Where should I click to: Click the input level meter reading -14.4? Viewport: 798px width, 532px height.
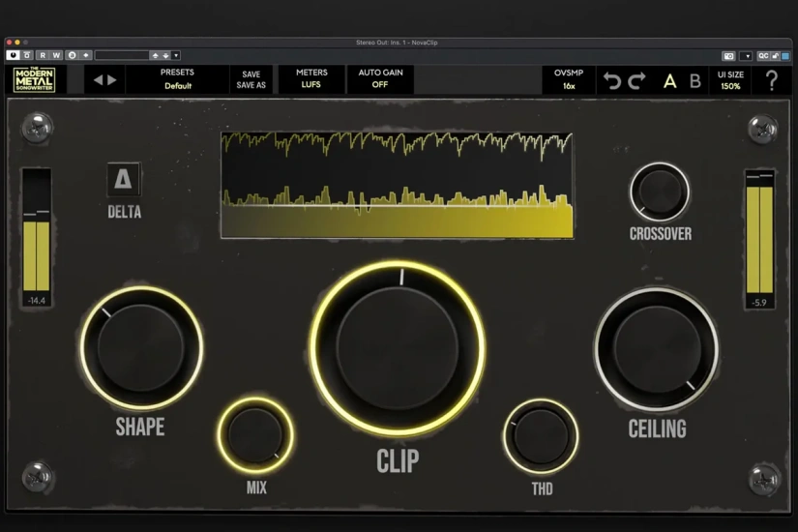pyautogui.click(x=36, y=237)
